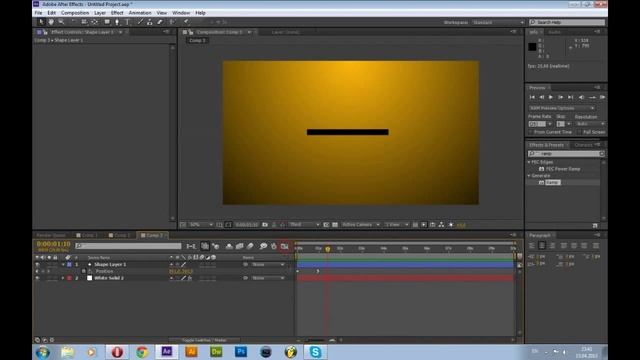Jump to last frame in Preview
Screen dimensions: 640x360
click(x=571, y=97)
